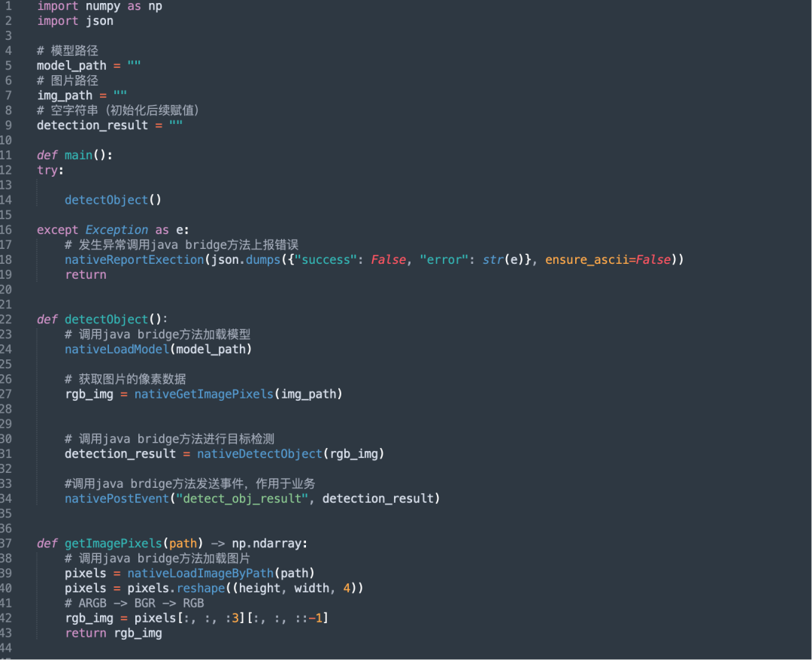Screen dimensions: 812x660
Task: Click the 'nativeReportExection' function name
Action: click(x=135, y=260)
